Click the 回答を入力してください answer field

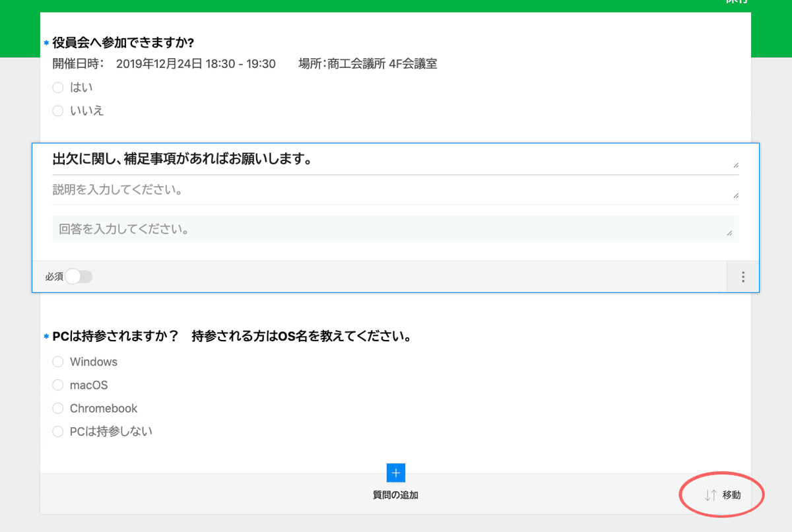264,228
